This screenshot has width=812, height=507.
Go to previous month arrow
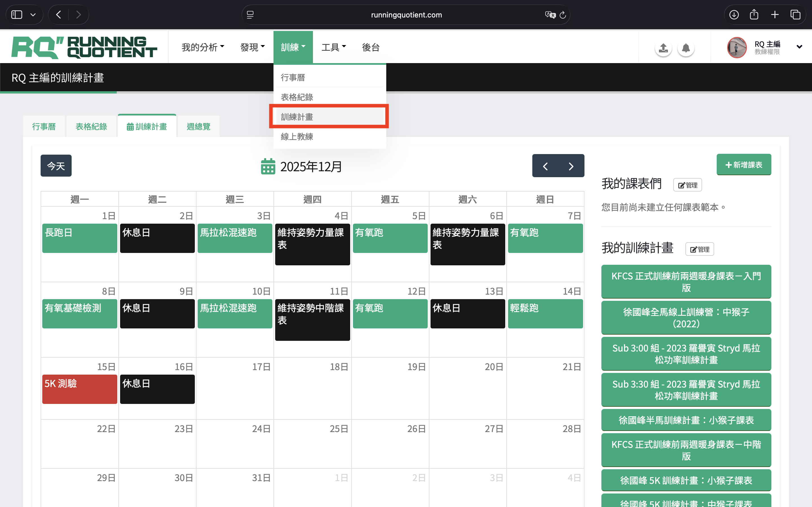click(545, 166)
